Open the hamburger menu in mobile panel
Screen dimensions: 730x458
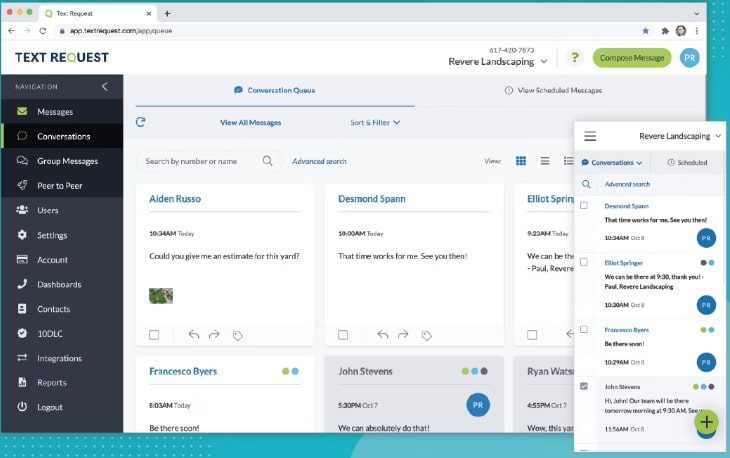click(590, 136)
